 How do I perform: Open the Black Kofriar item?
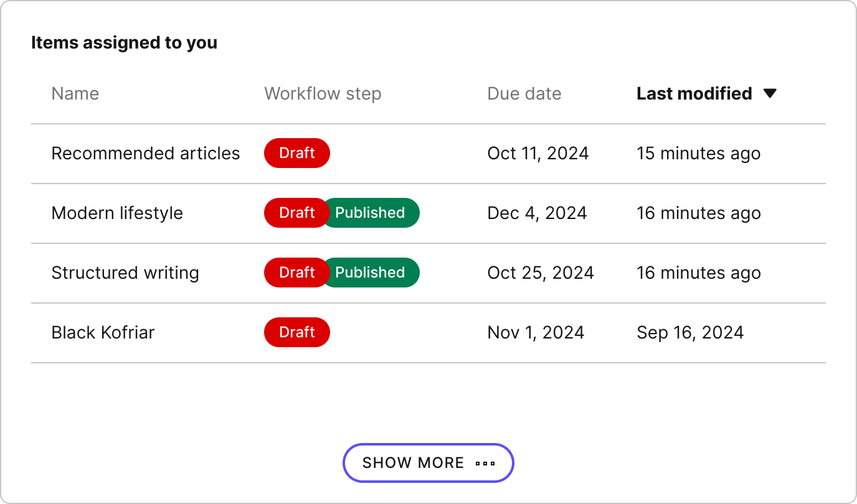point(103,333)
